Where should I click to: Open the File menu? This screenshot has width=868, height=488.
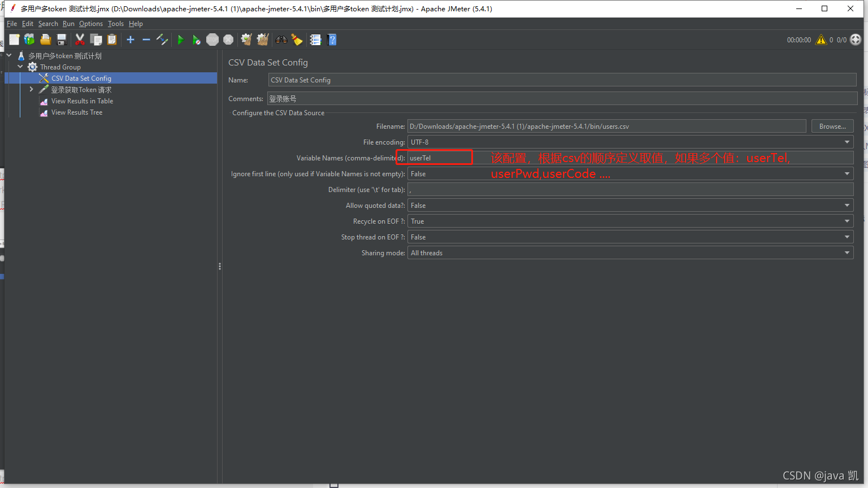[12, 24]
